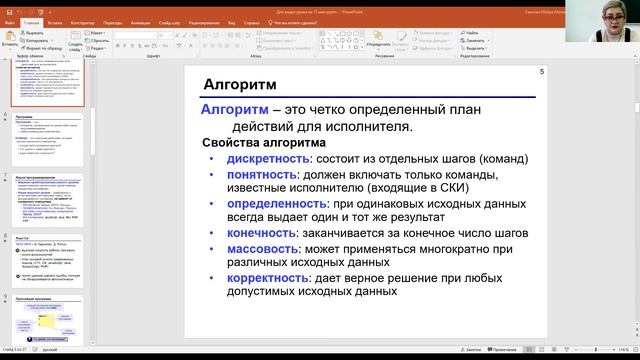Increase the list indent level

click(x=239, y=36)
